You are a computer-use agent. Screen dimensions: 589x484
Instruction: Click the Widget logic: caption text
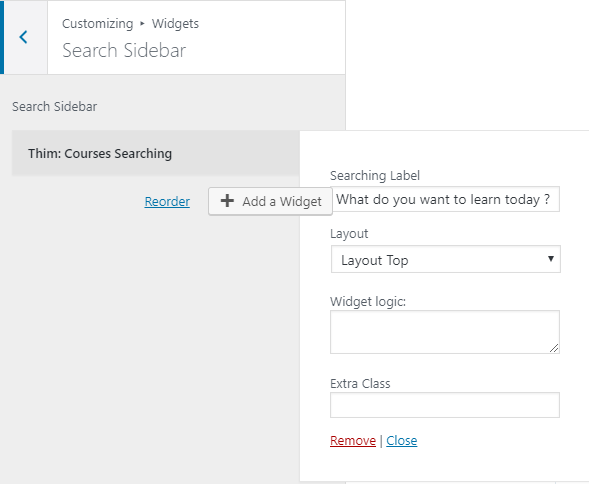(x=368, y=301)
